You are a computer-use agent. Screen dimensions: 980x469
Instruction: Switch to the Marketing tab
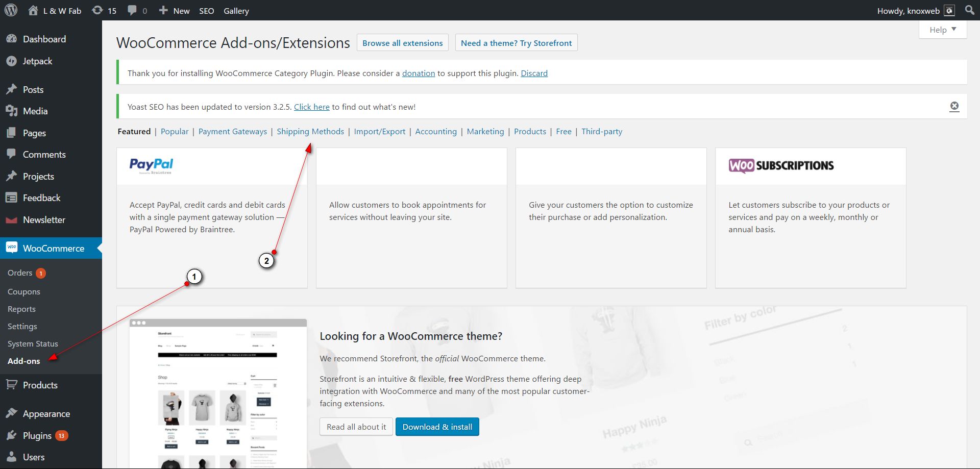(x=485, y=131)
